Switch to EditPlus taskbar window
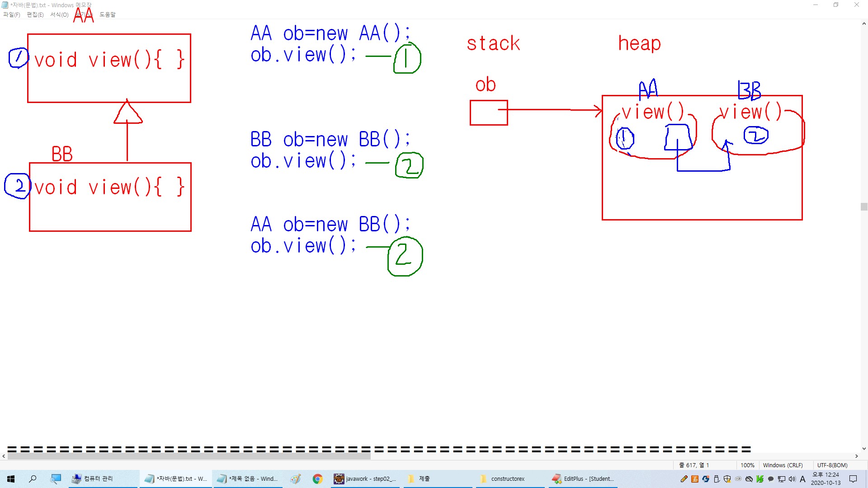 (583, 479)
